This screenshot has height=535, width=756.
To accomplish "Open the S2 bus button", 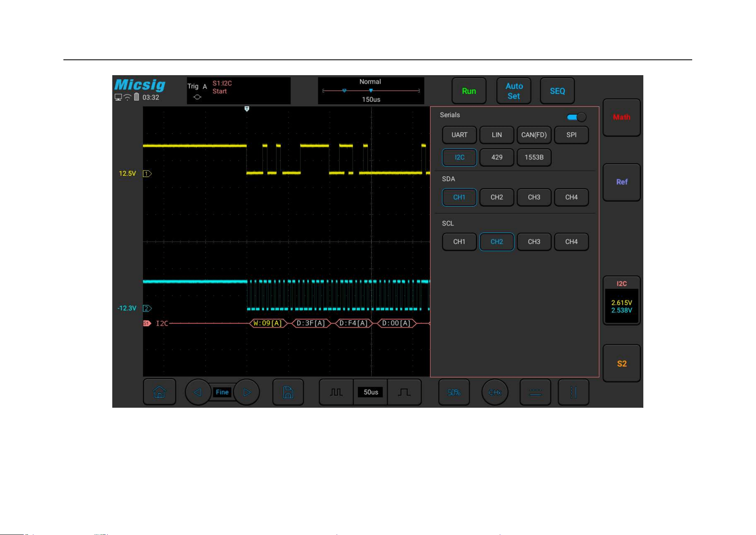I will 622,363.
